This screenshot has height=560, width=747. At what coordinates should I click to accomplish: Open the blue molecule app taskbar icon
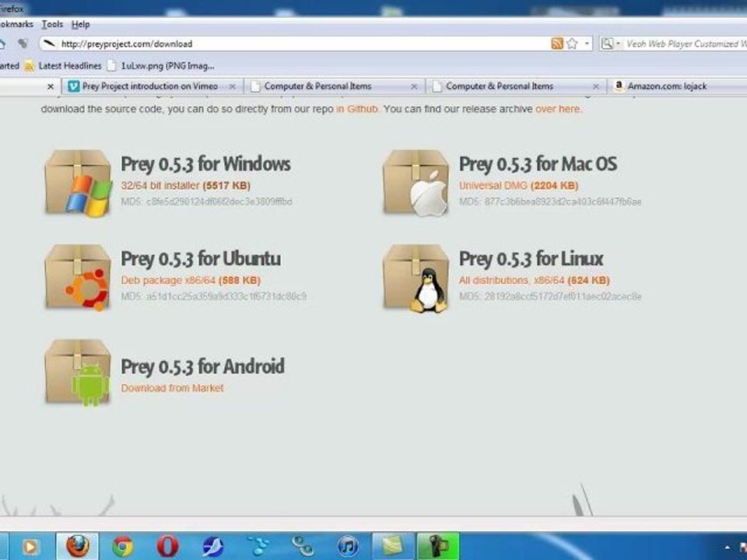[258, 546]
